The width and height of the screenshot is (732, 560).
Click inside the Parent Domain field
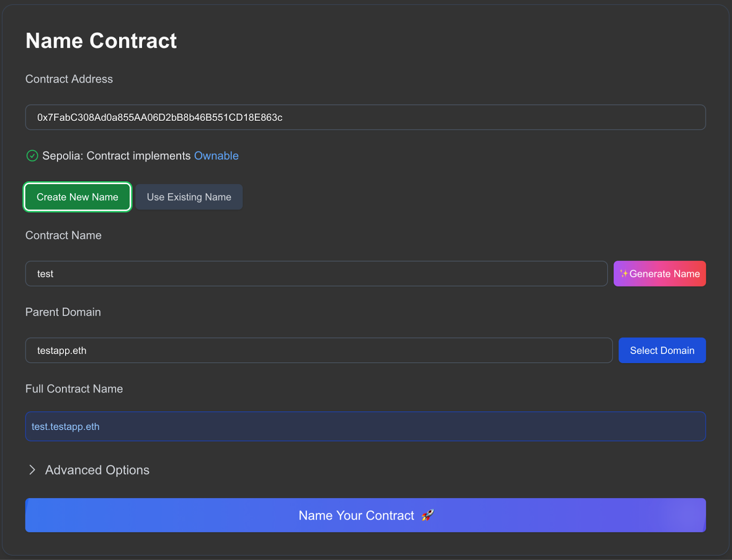(318, 350)
